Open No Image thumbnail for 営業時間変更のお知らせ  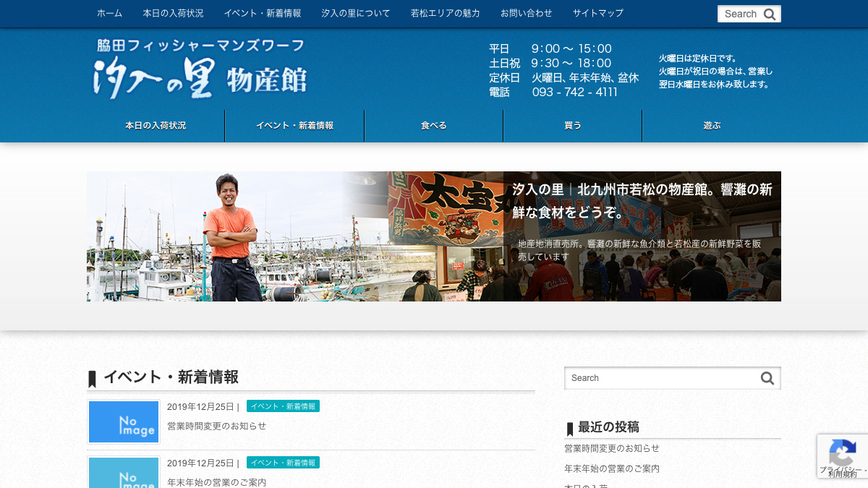click(124, 421)
